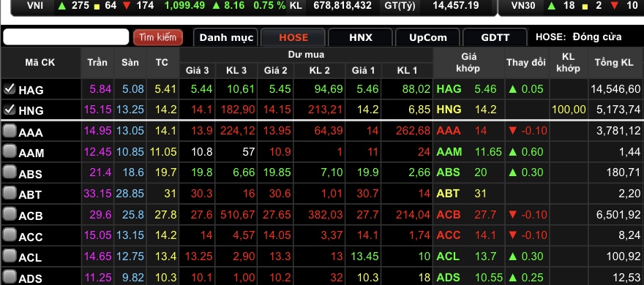The image size is (644, 285).
Task: Tick the AAA stock checkbox
Action: (10, 131)
